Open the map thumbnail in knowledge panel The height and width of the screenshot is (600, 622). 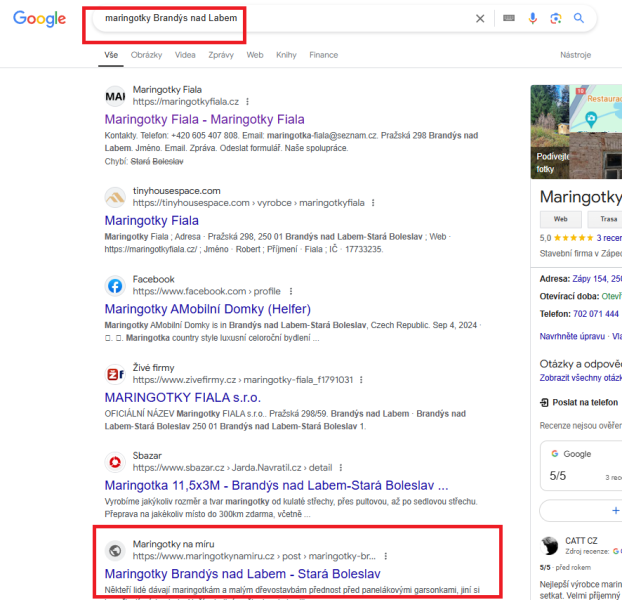pos(596,109)
